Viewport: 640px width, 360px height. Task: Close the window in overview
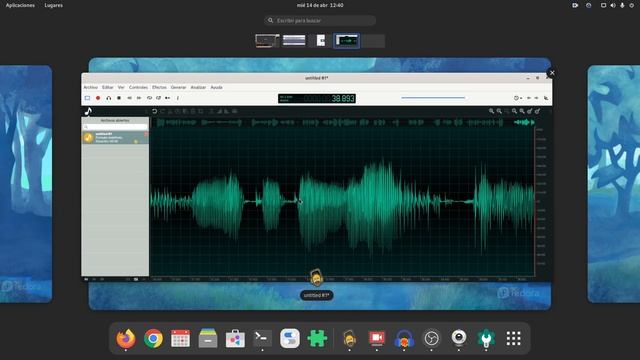[x=552, y=73]
